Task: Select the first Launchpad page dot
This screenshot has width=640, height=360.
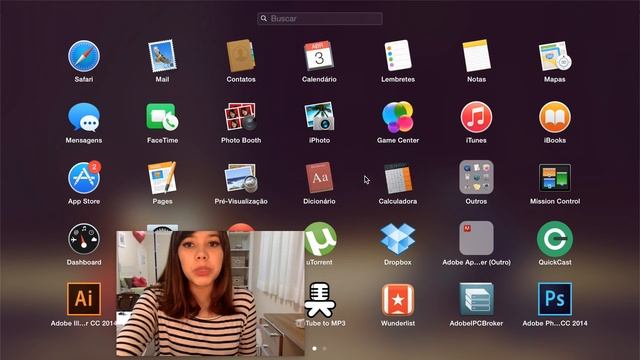Action: pyautogui.click(x=314, y=349)
